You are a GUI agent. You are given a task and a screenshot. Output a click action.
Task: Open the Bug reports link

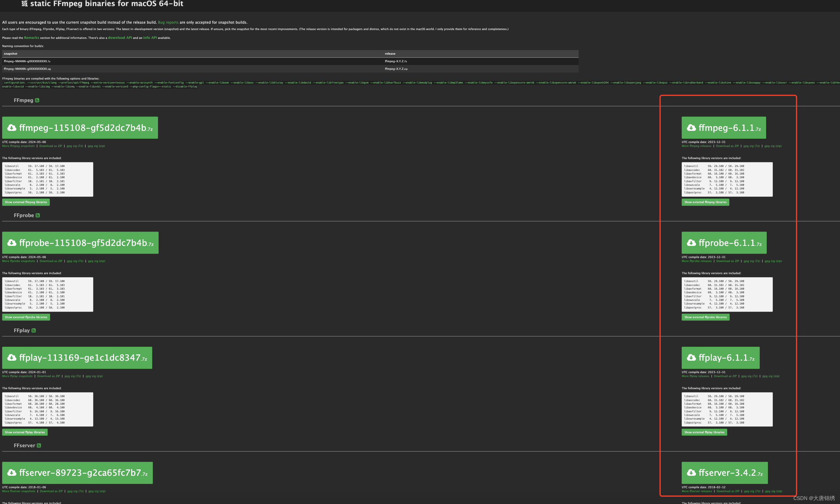(x=168, y=22)
